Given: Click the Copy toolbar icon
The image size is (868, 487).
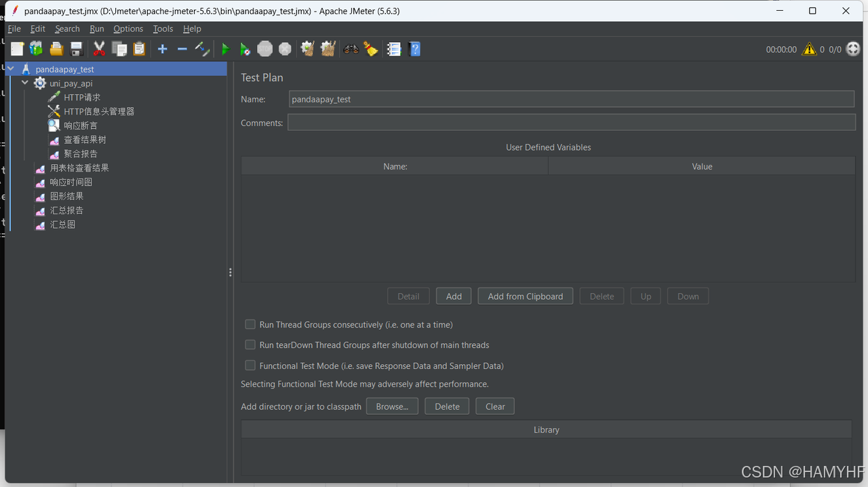Looking at the screenshot, I should click(119, 49).
